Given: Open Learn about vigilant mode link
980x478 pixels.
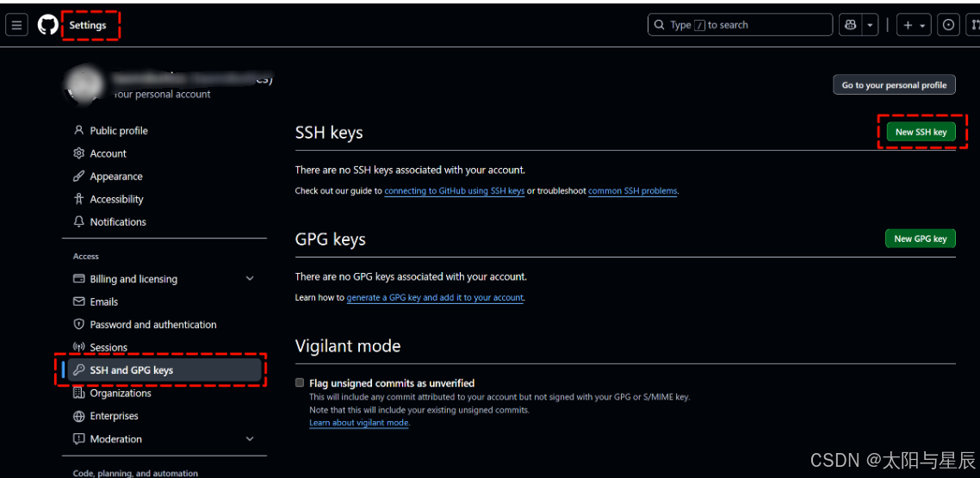Looking at the screenshot, I should click(x=359, y=423).
